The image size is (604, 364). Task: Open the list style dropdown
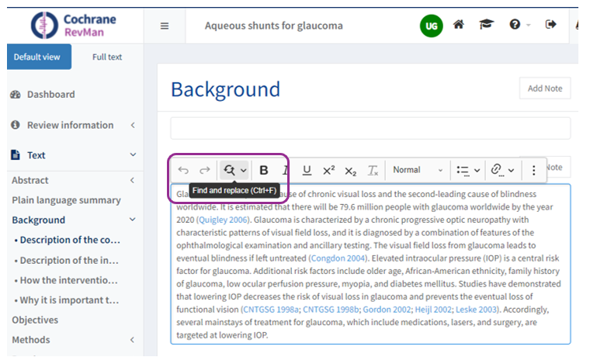pos(468,170)
